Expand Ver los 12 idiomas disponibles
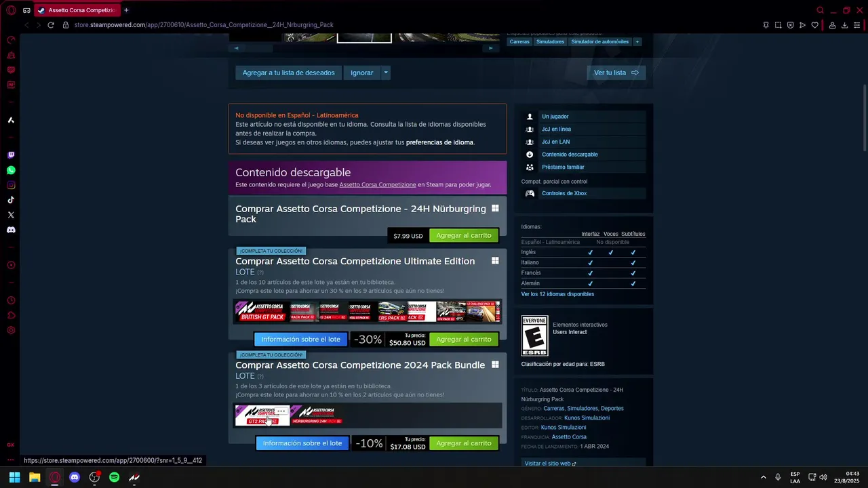The height and width of the screenshot is (488, 868). pyautogui.click(x=557, y=294)
